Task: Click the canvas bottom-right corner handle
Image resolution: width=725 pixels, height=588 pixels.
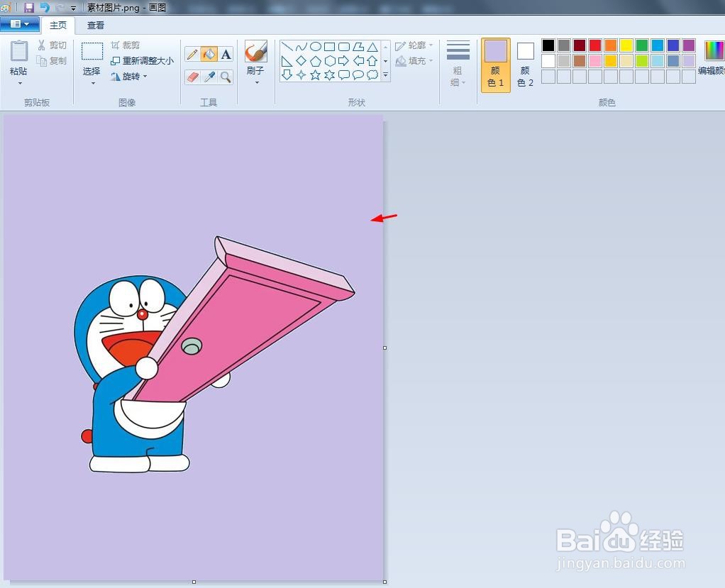Action: (384, 582)
